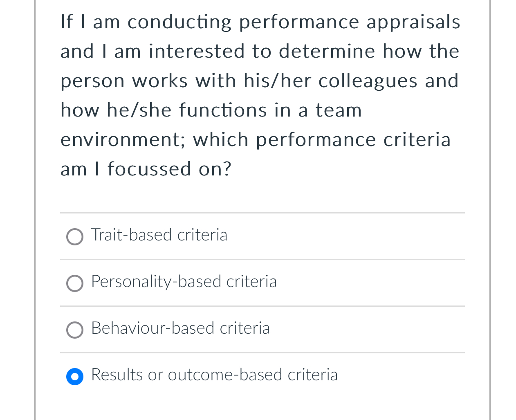
Task: Select the Trait-based criteria radio button
Action: point(75,237)
